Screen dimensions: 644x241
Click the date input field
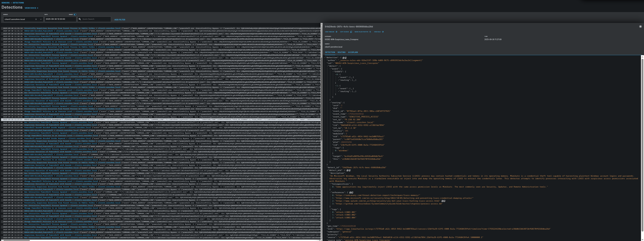pos(60,19)
